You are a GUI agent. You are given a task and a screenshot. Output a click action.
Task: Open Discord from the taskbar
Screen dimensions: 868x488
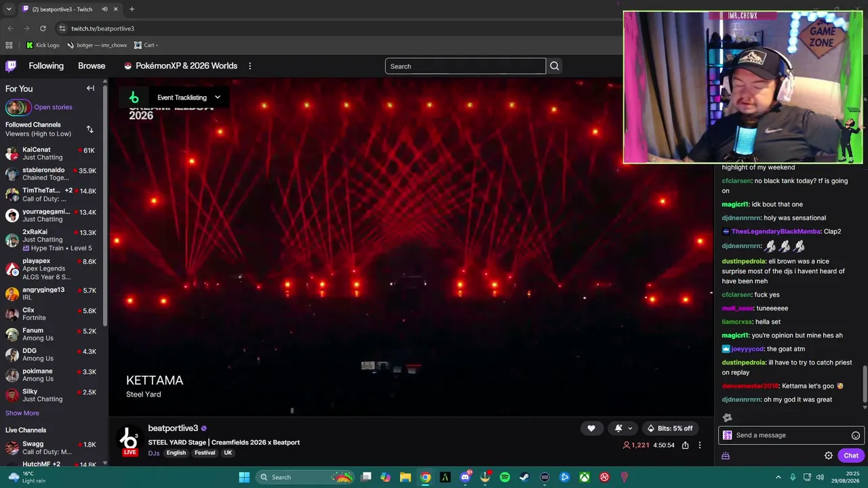point(465,477)
